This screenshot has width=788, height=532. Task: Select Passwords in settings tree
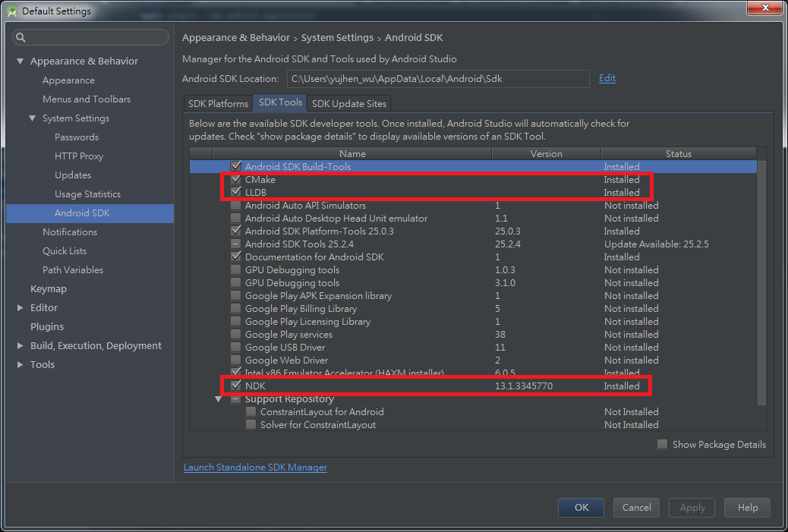[77, 137]
